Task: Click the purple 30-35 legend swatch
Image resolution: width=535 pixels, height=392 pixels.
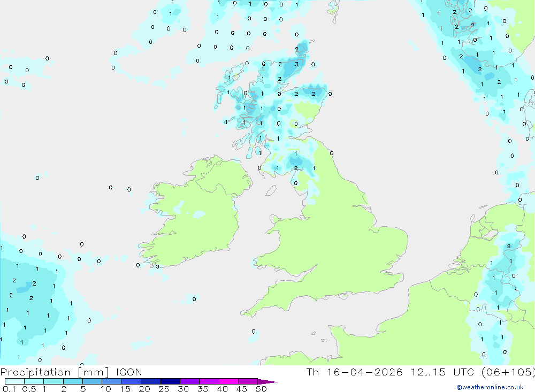Action: tap(189, 381)
